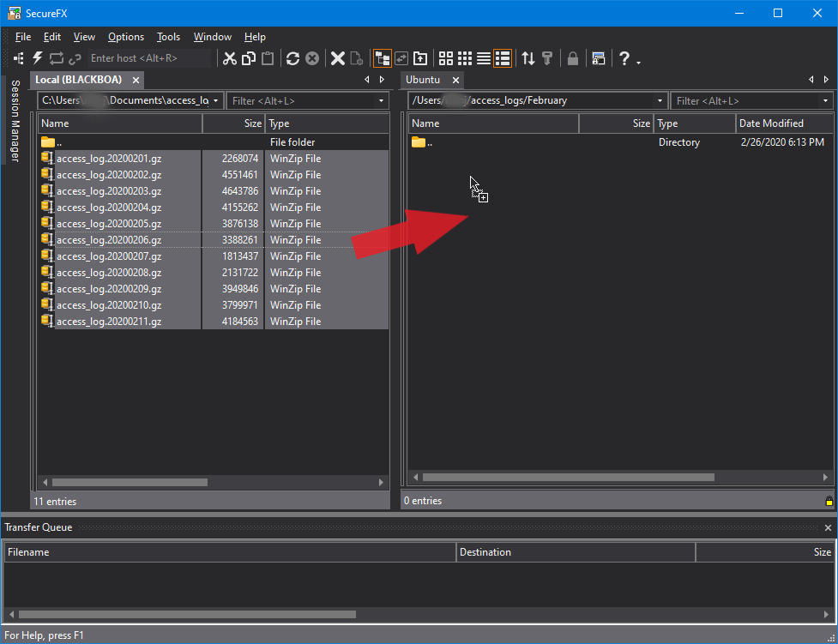Open the File menu
This screenshot has width=838, height=644.
[23, 37]
